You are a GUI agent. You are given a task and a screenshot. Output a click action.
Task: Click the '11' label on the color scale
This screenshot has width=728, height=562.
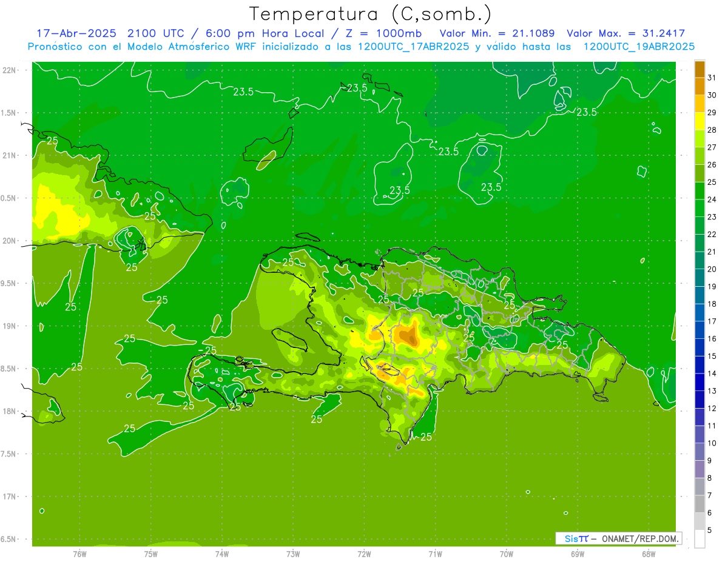[x=712, y=426]
